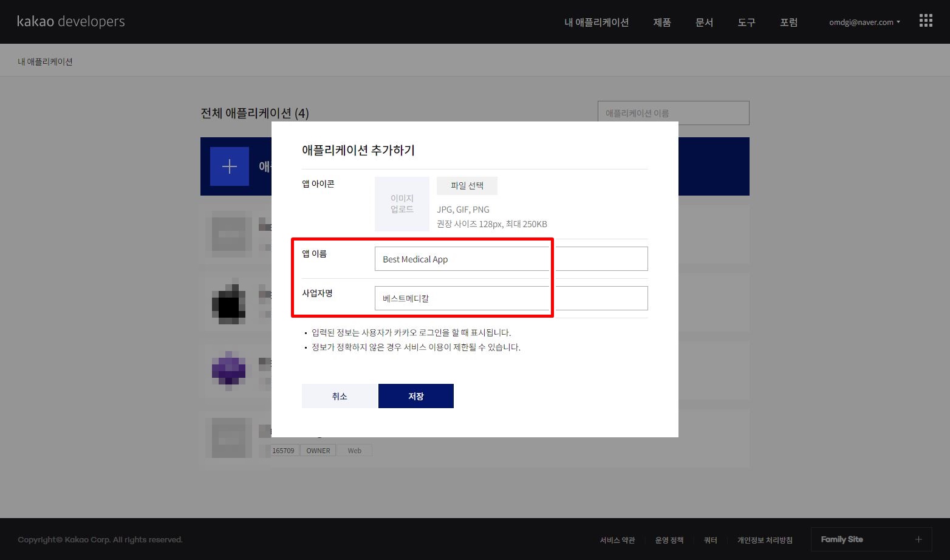Image resolution: width=950 pixels, height=560 pixels.
Task: Click the 165709 app ID tag
Action: pyautogui.click(x=284, y=451)
